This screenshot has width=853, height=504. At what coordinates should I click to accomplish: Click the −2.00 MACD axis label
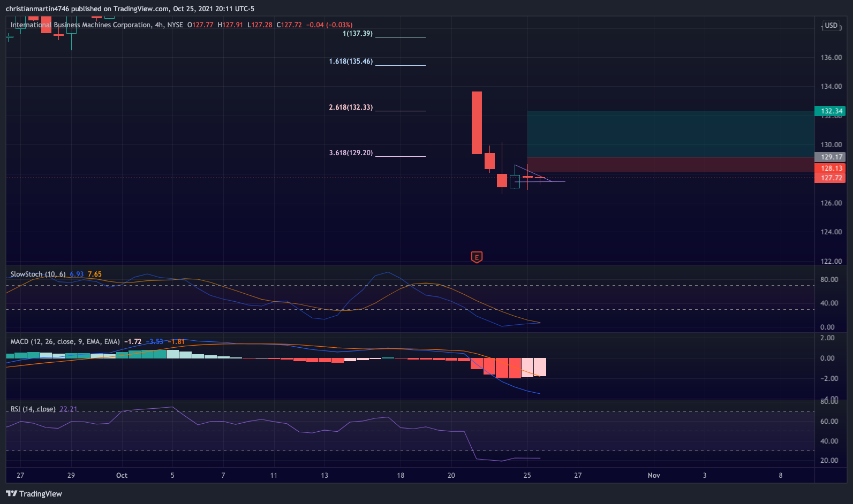pos(829,378)
